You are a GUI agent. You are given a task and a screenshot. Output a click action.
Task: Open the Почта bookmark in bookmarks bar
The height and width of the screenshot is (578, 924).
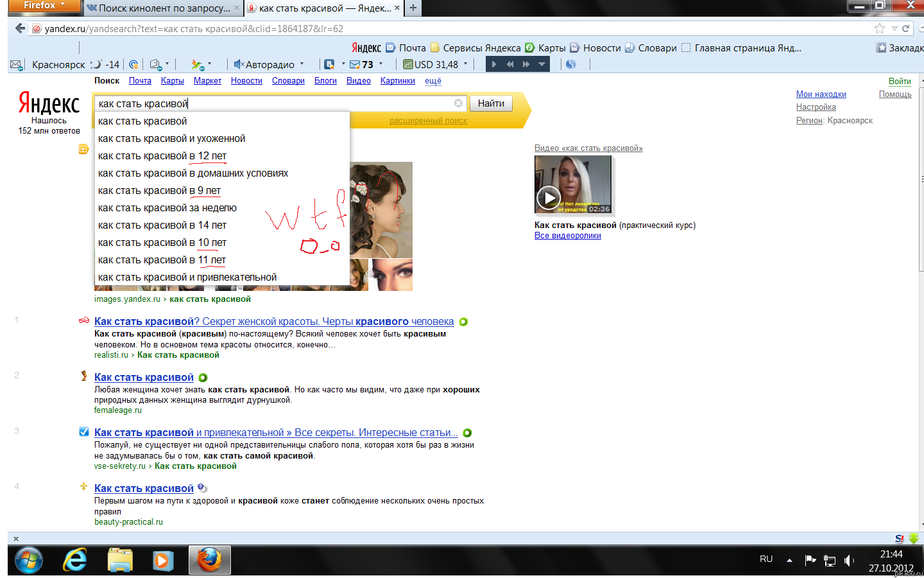pos(406,48)
